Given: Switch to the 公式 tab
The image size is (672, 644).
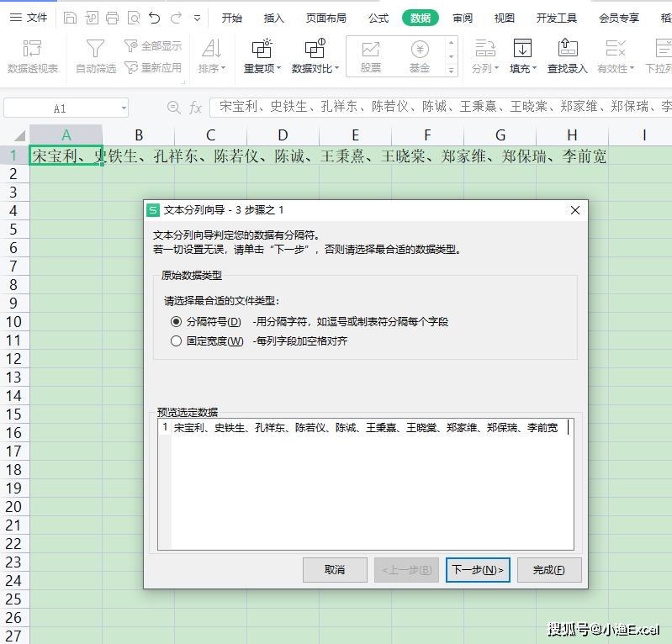Looking at the screenshot, I should (378, 18).
